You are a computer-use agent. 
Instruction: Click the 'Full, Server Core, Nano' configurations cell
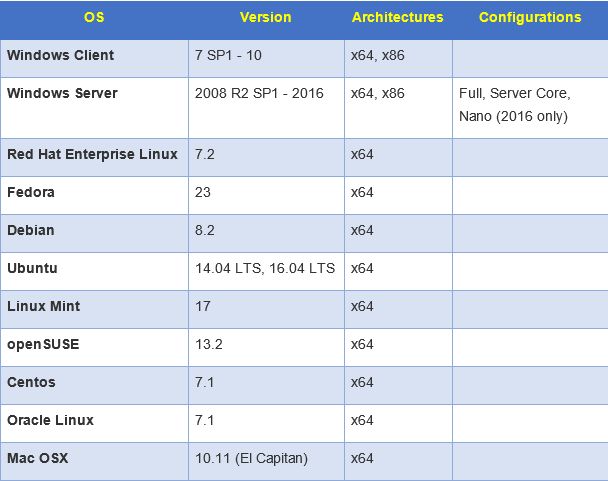(514, 104)
